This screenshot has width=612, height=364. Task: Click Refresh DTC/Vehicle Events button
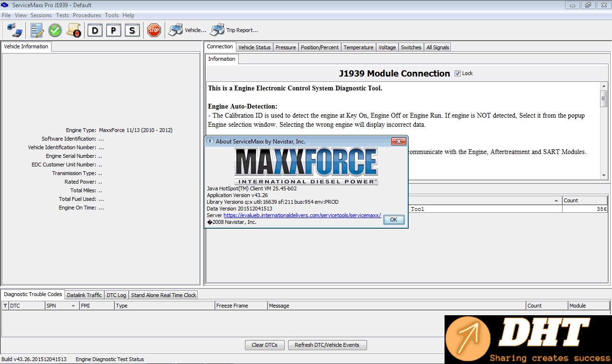(x=327, y=345)
